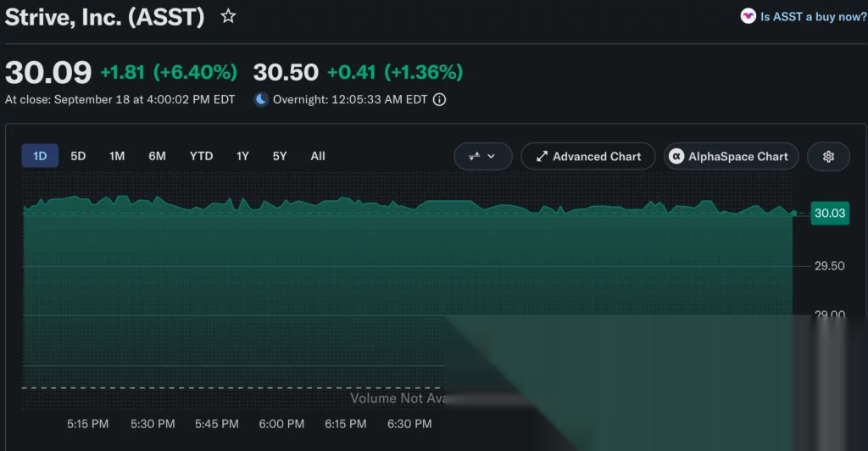Click the 5:45 PM axis label
The width and height of the screenshot is (868, 451).
tap(217, 424)
